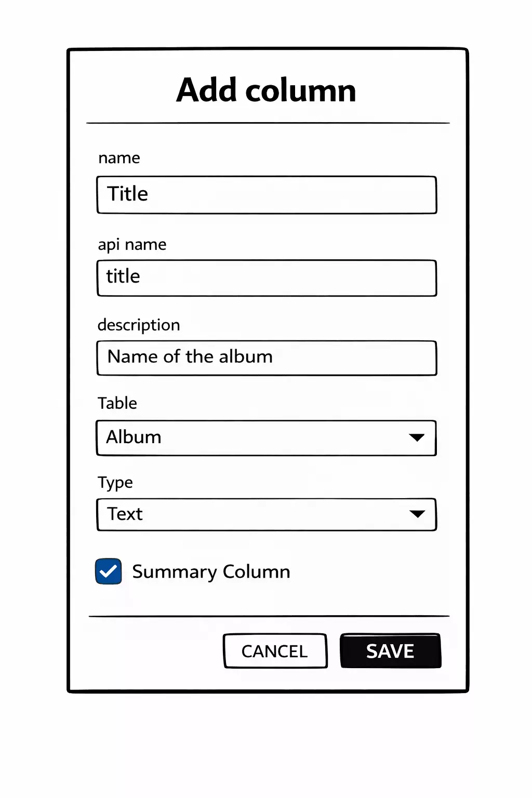532x798 pixels.
Task: Focus the api name text box
Action: point(267,278)
